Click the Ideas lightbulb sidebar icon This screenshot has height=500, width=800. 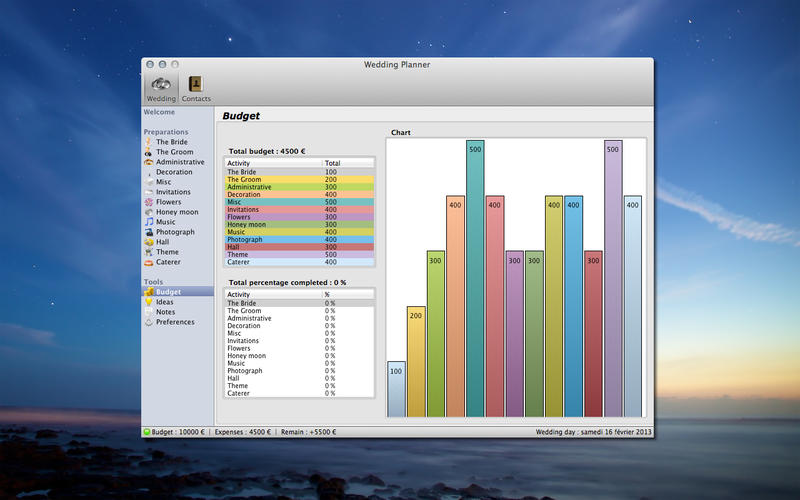[x=148, y=302]
